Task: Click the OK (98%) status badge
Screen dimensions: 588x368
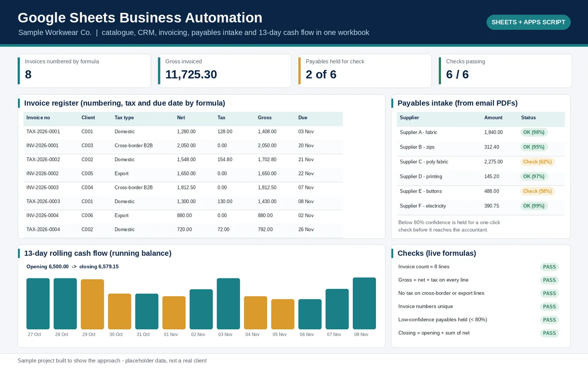Action: [x=534, y=132]
